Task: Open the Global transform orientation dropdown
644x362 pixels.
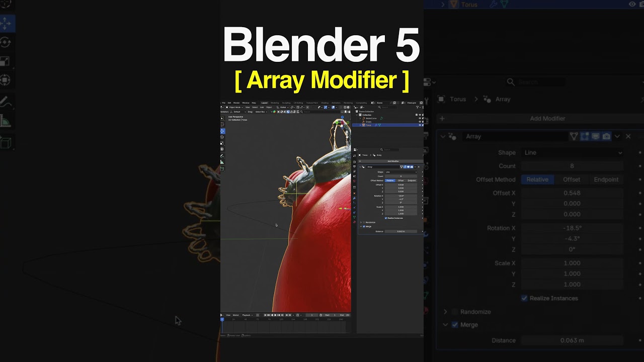Action: pyautogui.click(x=283, y=107)
